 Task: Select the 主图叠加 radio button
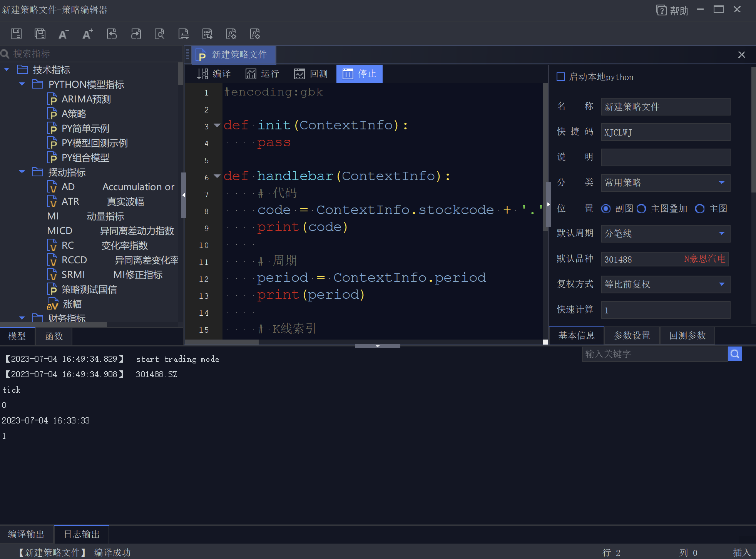pos(641,209)
